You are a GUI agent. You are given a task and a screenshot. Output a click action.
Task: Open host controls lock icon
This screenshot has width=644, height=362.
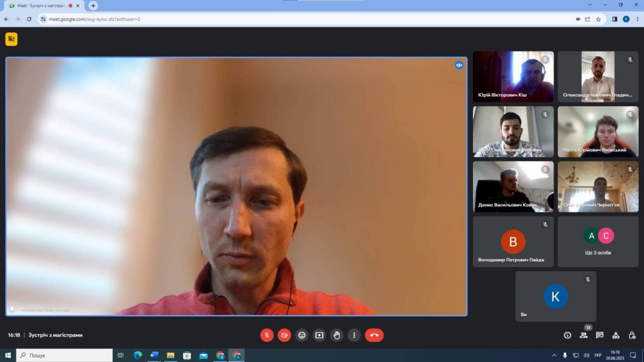[632, 336]
